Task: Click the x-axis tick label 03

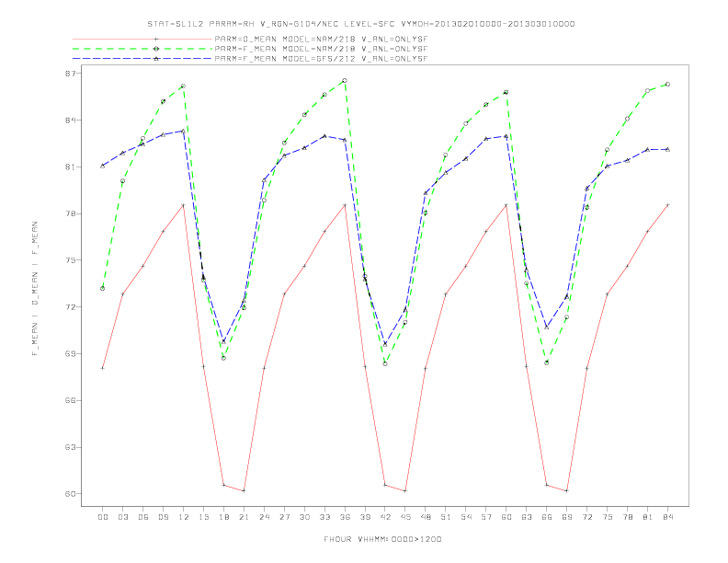Action: coord(122,517)
